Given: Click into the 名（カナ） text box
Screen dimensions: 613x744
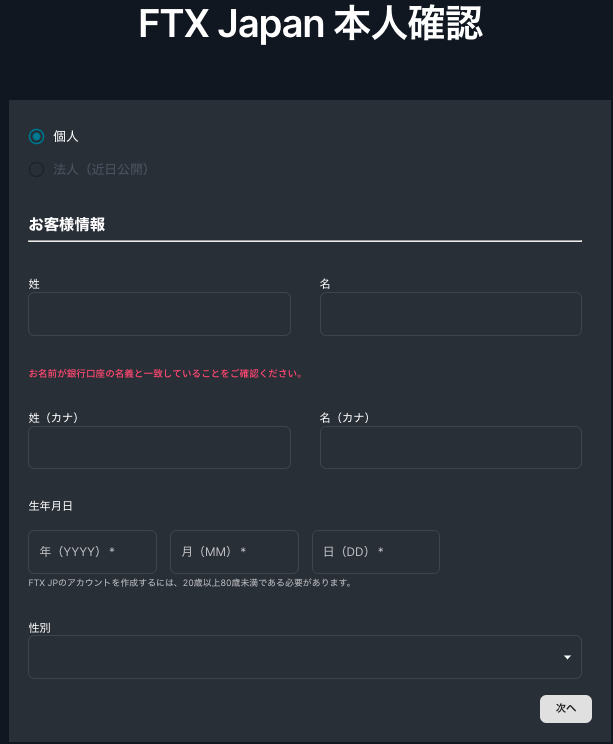Looking at the screenshot, I should coord(450,447).
